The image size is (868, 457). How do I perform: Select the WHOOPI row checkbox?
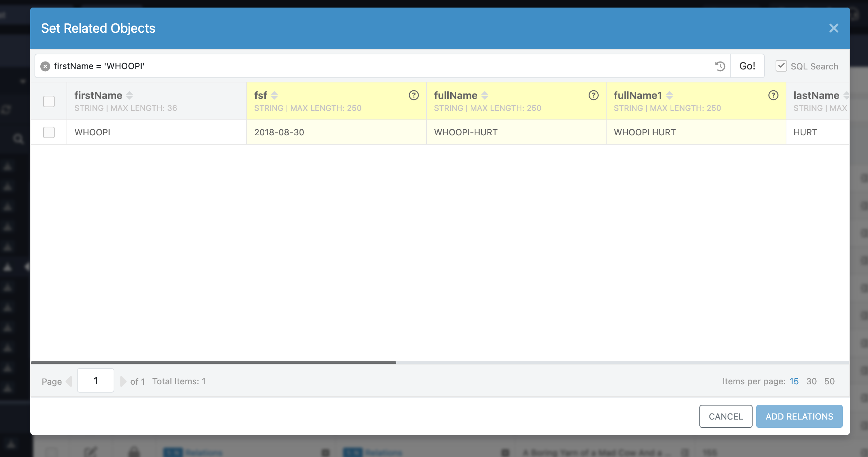point(49,132)
